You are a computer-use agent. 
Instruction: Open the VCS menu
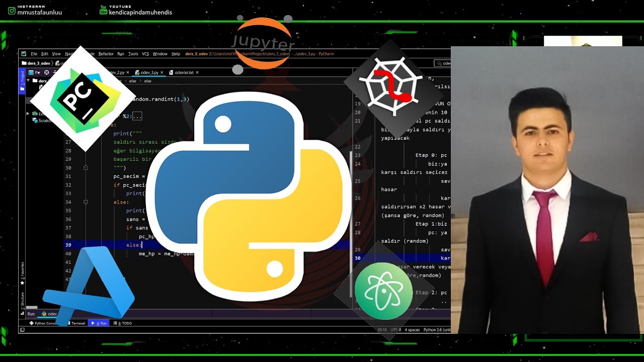pyautogui.click(x=145, y=54)
